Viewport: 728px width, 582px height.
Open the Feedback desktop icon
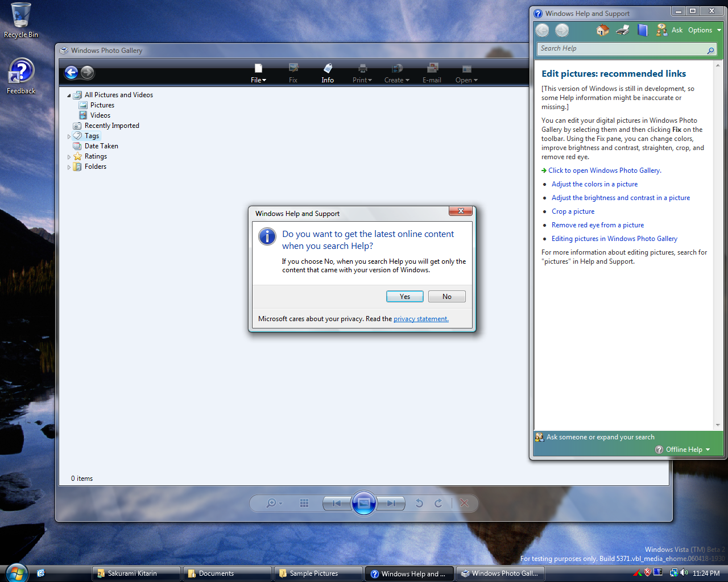point(21,76)
